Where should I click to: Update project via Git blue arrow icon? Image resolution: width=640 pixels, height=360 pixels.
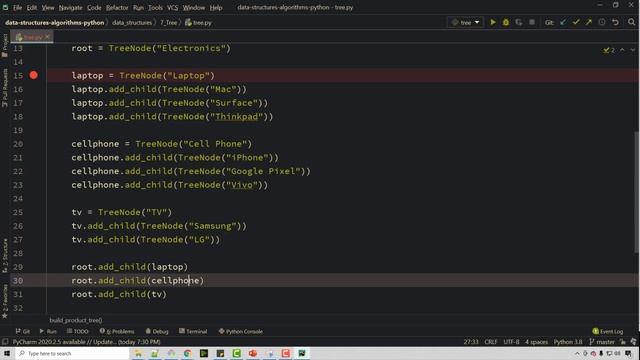(563, 22)
